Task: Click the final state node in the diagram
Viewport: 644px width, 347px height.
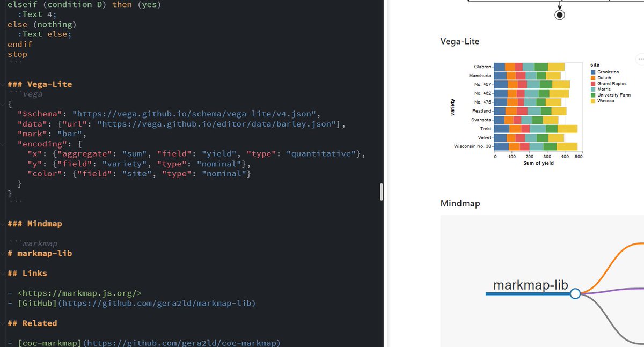Action: tap(560, 14)
